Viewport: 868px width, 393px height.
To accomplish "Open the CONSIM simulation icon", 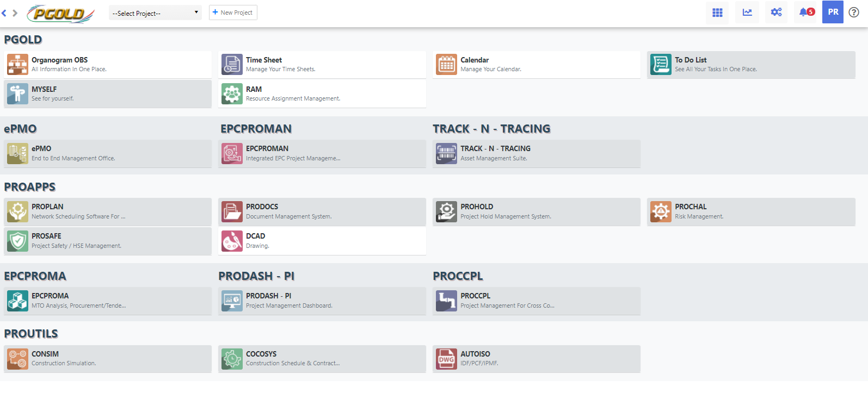I will click(17, 359).
